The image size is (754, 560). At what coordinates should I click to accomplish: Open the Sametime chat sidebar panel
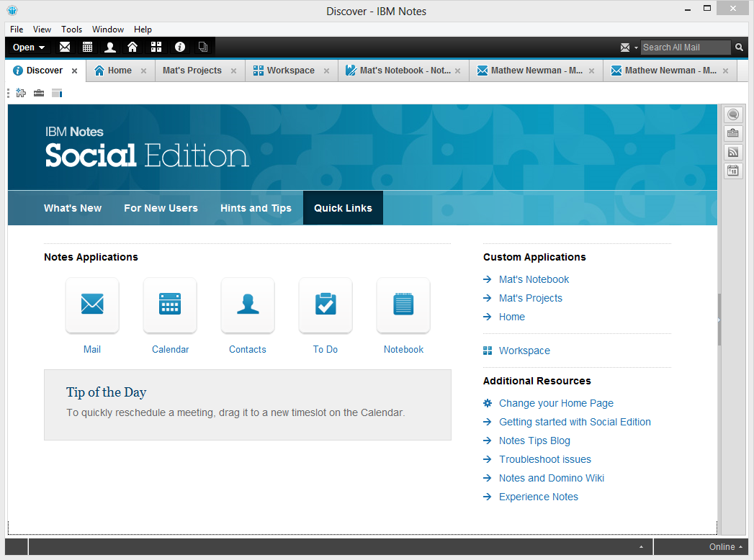pos(733,114)
